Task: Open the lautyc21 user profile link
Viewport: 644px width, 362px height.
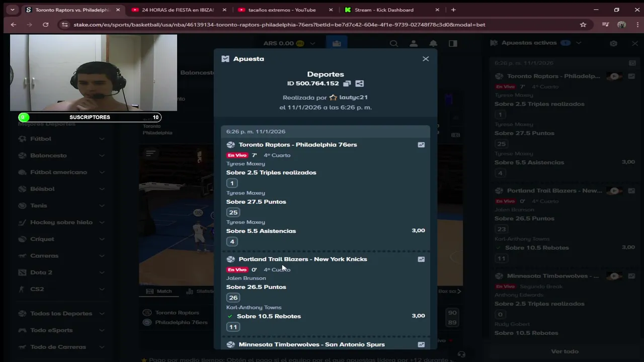Action: pyautogui.click(x=353, y=98)
